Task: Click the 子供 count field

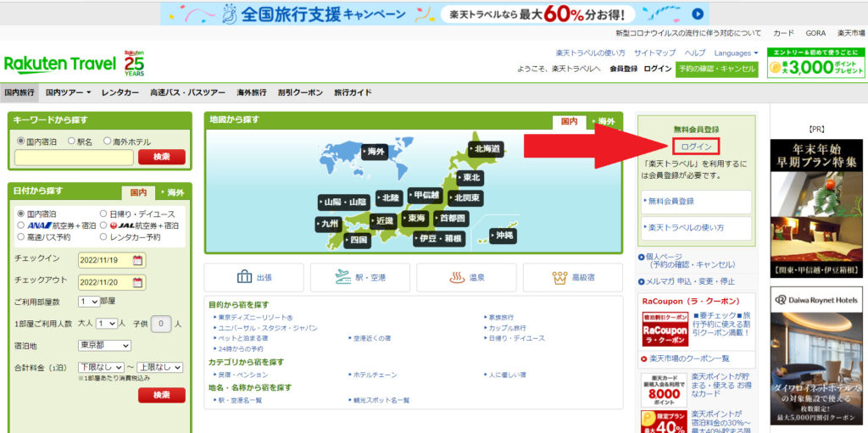Action: click(x=161, y=324)
